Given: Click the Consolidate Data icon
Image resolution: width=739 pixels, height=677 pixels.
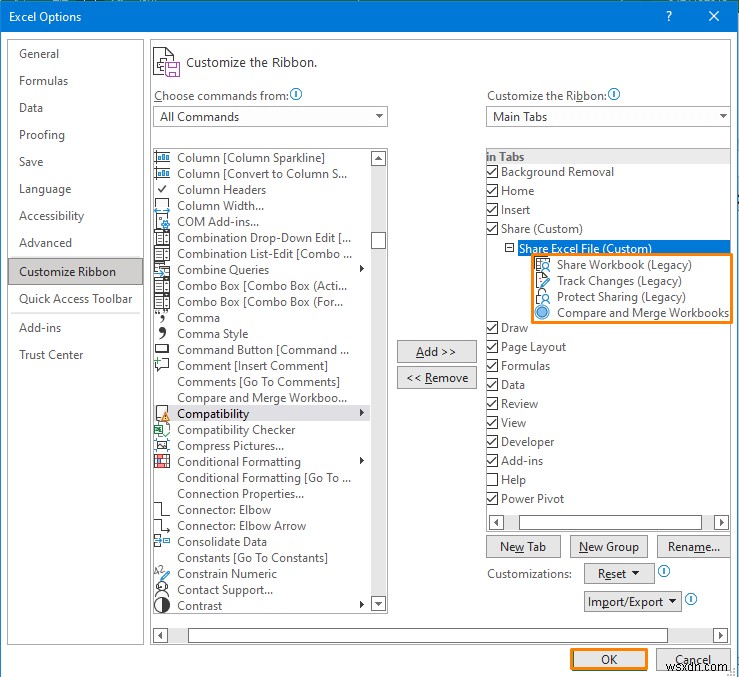Looking at the screenshot, I should click(162, 541).
